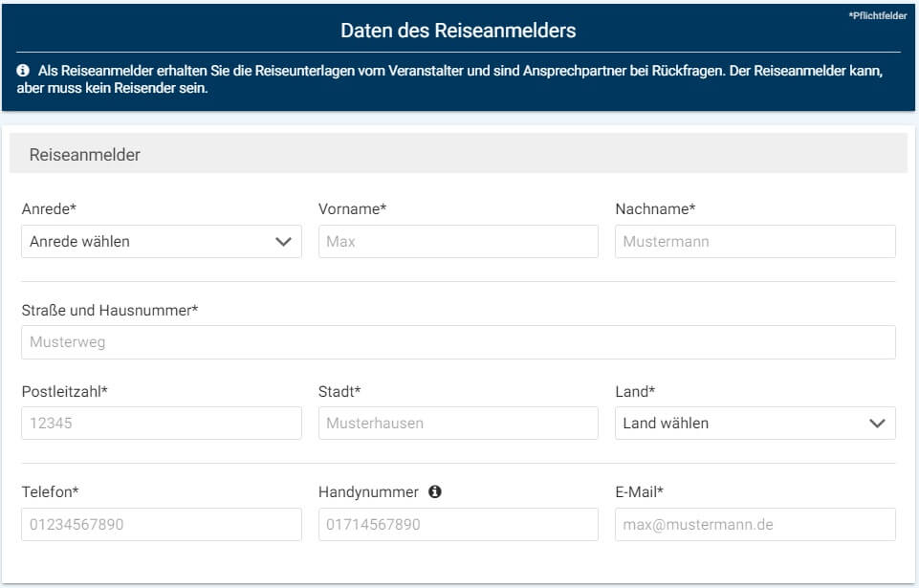This screenshot has height=588, width=919.
Task: Open the 'Land wählen' dropdown
Action: [x=755, y=424]
